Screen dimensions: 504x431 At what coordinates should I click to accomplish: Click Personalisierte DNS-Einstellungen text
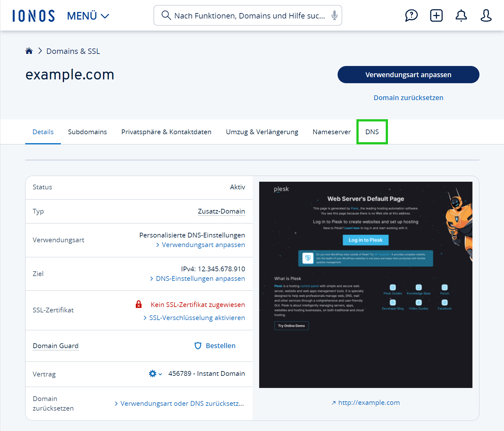(192, 235)
